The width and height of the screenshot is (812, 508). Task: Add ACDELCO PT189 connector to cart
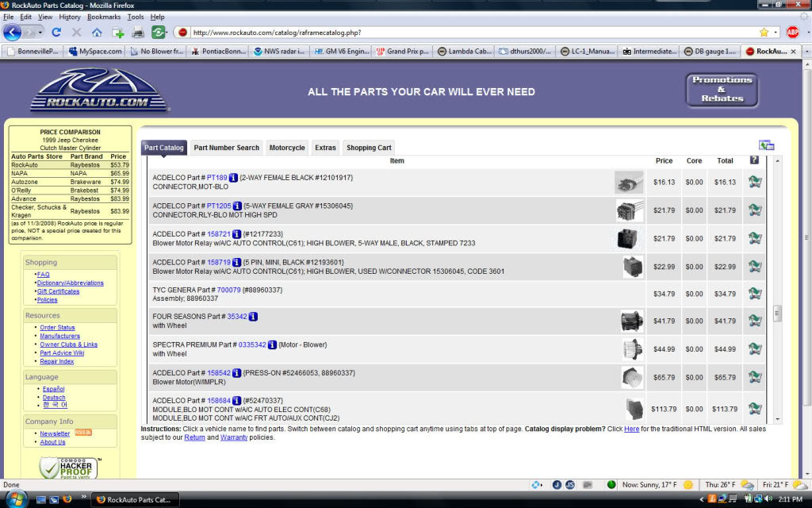click(755, 182)
